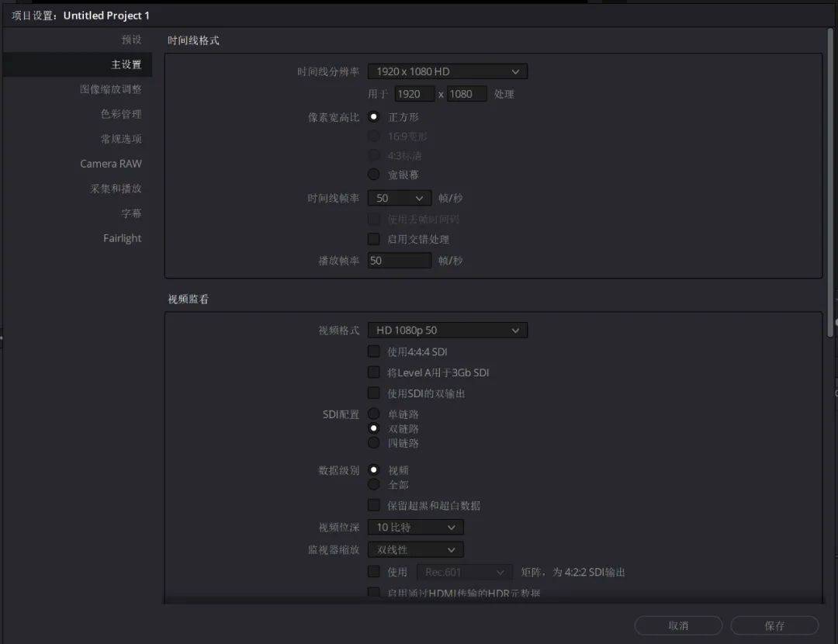Open the 视频格式 dropdown
This screenshot has width=838, height=644.
[x=447, y=330]
